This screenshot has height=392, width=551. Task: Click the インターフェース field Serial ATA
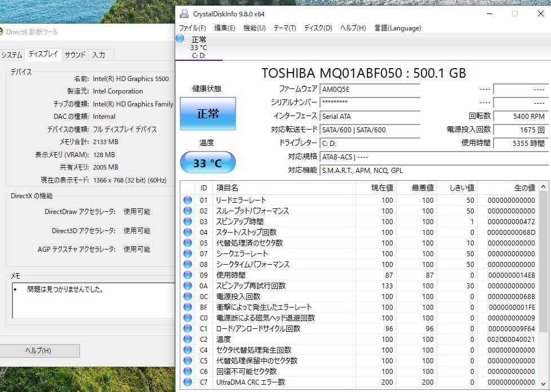point(370,116)
